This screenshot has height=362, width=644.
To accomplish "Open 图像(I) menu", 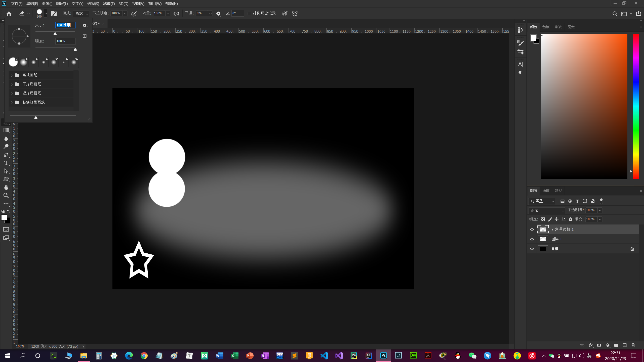I will [47, 4].
